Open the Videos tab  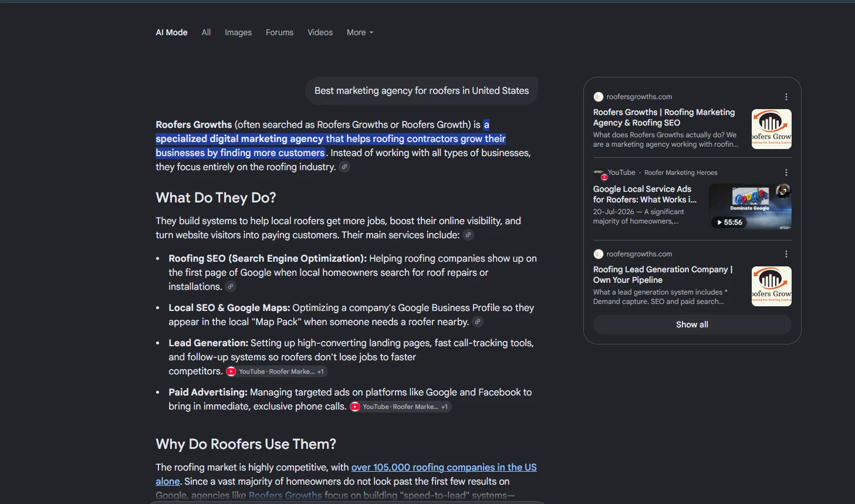pyautogui.click(x=320, y=32)
